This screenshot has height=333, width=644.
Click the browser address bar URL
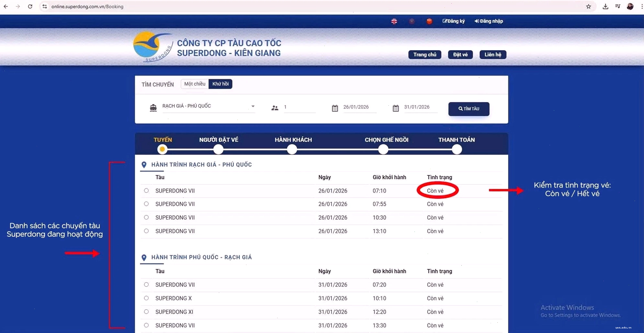coord(87,6)
